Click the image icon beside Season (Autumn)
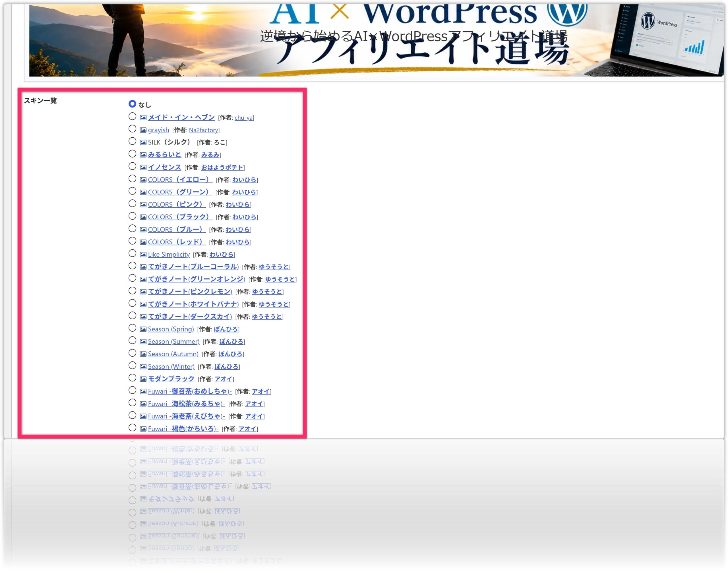Viewport: 728px width, 573px height. (143, 354)
